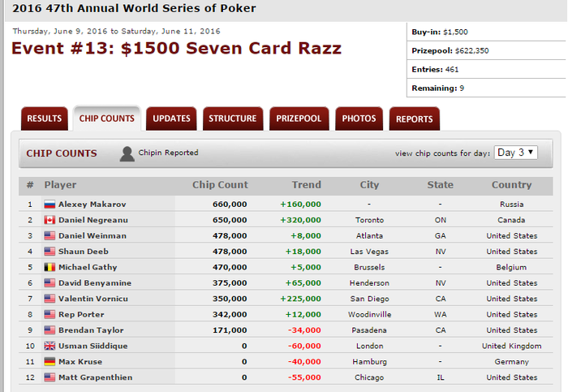The height and width of the screenshot is (392, 568).
Task: Open Usman Siddique's player link
Action: point(93,346)
